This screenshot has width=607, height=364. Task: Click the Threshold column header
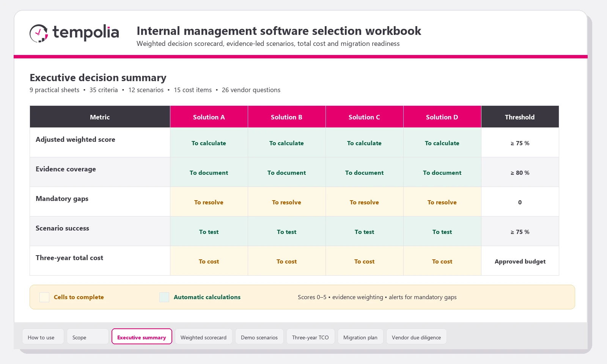tap(520, 117)
